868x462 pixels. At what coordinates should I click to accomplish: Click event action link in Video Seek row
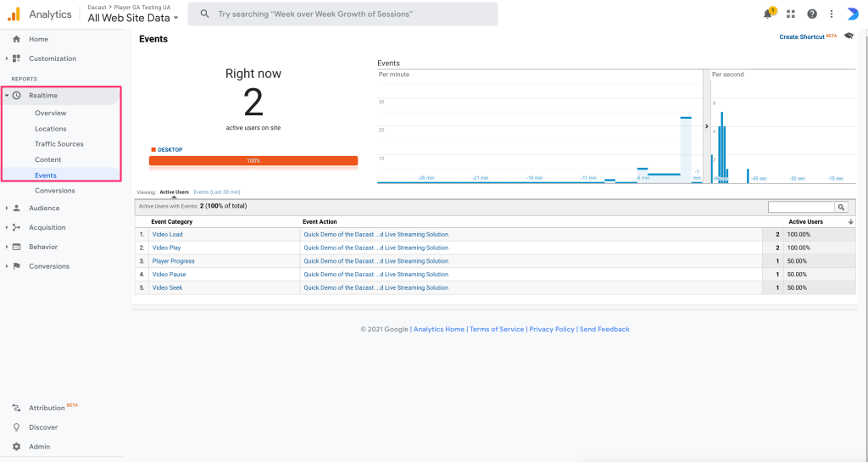(376, 287)
